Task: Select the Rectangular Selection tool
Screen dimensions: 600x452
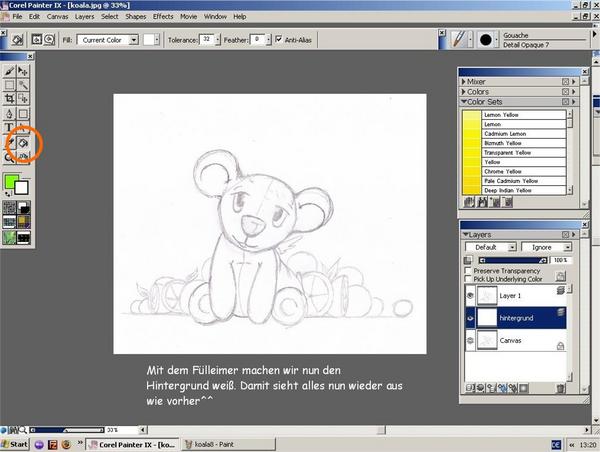Action: (x=9, y=85)
